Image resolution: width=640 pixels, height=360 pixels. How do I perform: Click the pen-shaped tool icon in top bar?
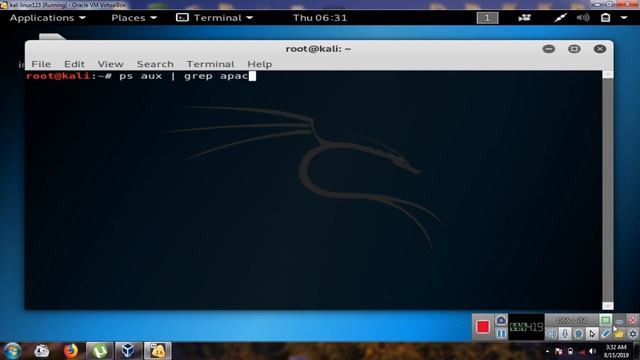click(x=560, y=18)
